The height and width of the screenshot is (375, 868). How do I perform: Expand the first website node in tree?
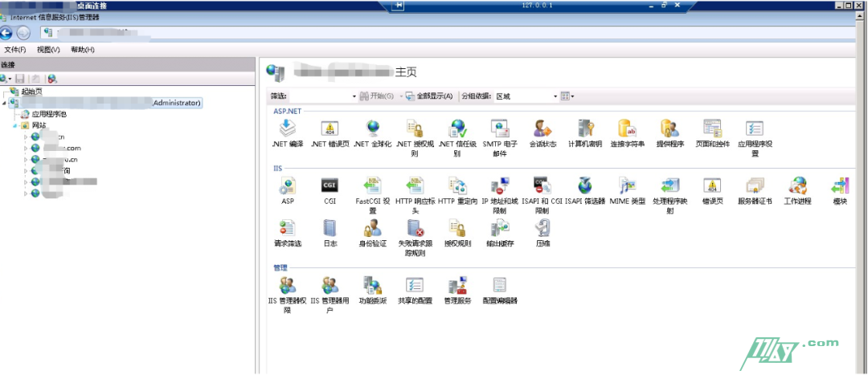[x=26, y=137]
